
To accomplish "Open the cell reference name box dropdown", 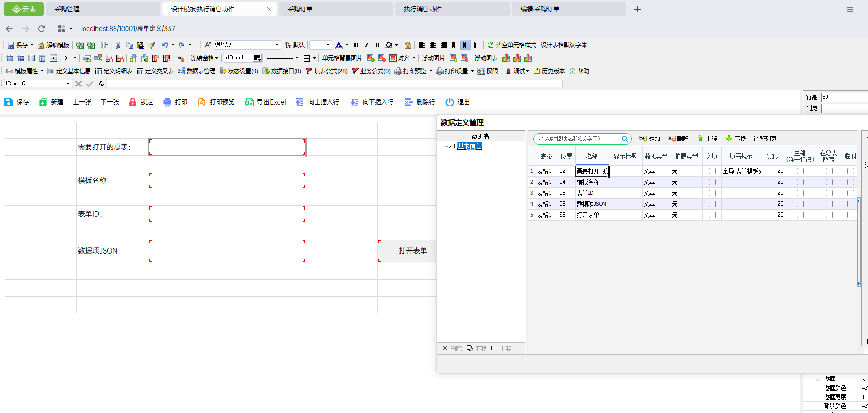I will click(x=68, y=84).
